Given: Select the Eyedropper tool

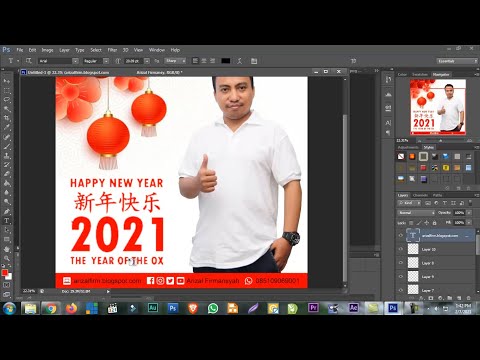Looking at the screenshot, I should click(7, 127).
